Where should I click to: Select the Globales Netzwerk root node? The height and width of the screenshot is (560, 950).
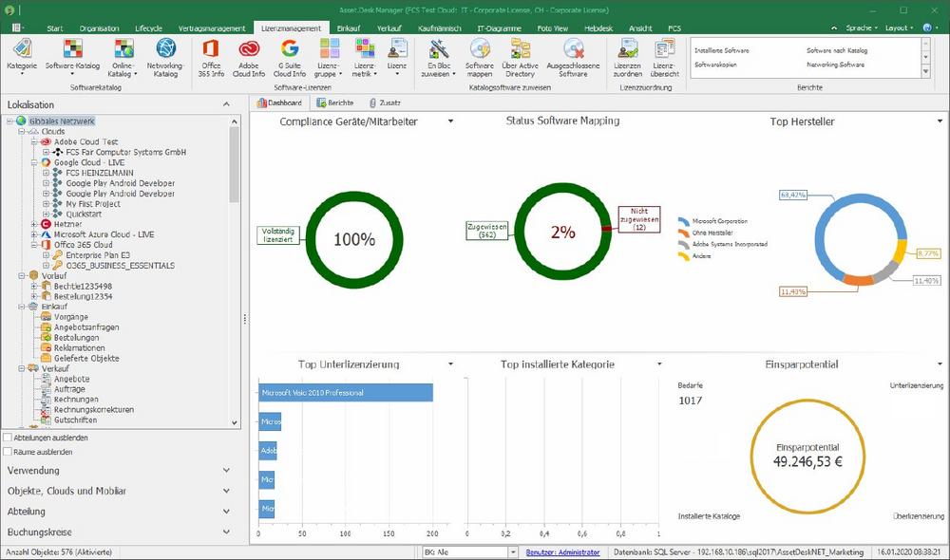point(62,121)
